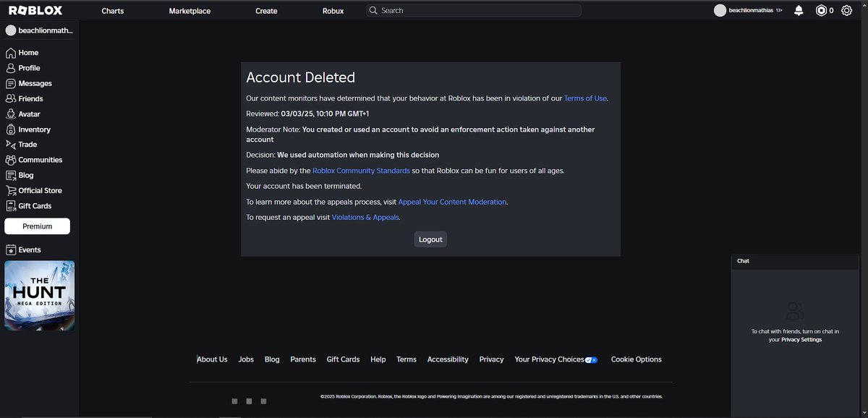
Task: Open the Robux tab in the header
Action: pyautogui.click(x=333, y=11)
